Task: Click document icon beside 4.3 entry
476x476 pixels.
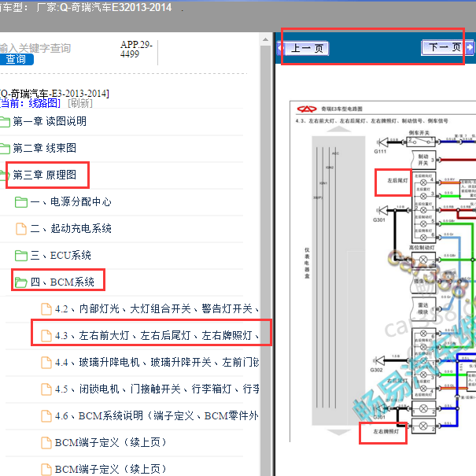Action: [x=46, y=336]
